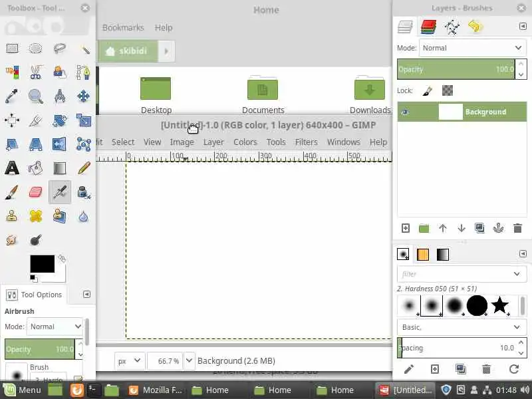Open the Basic brush tag dropdown
This screenshot has height=399, width=532.
click(x=462, y=327)
